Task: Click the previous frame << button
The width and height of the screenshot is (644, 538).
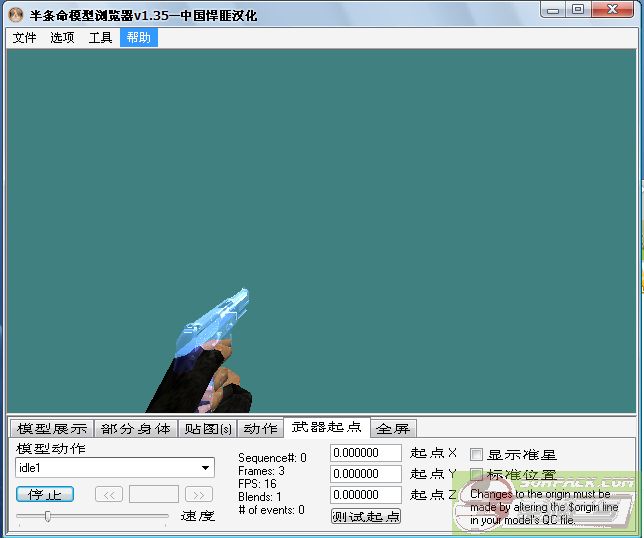Action: (109, 494)
